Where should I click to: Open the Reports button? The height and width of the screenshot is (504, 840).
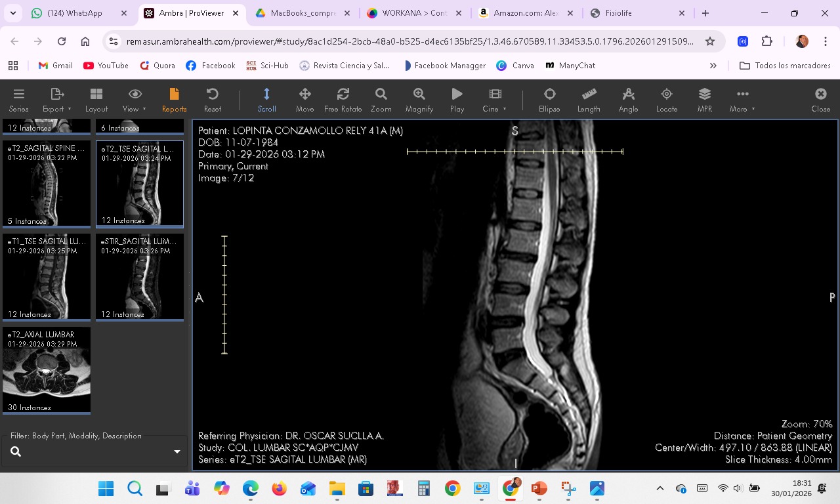(174, 100)
